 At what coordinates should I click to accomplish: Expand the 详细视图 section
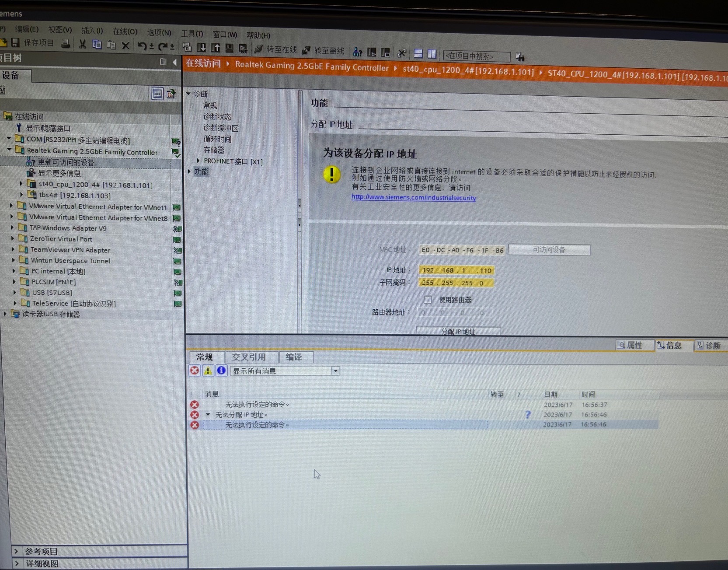coord(17,563)
